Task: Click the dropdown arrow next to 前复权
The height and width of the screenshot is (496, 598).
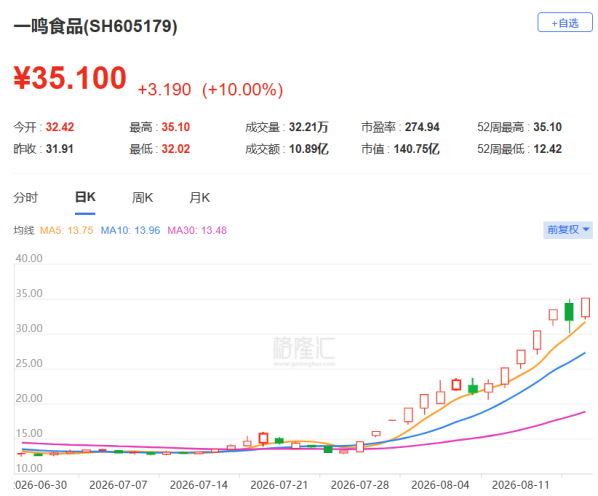Action: pyautogui.click(x=586, y=230)
